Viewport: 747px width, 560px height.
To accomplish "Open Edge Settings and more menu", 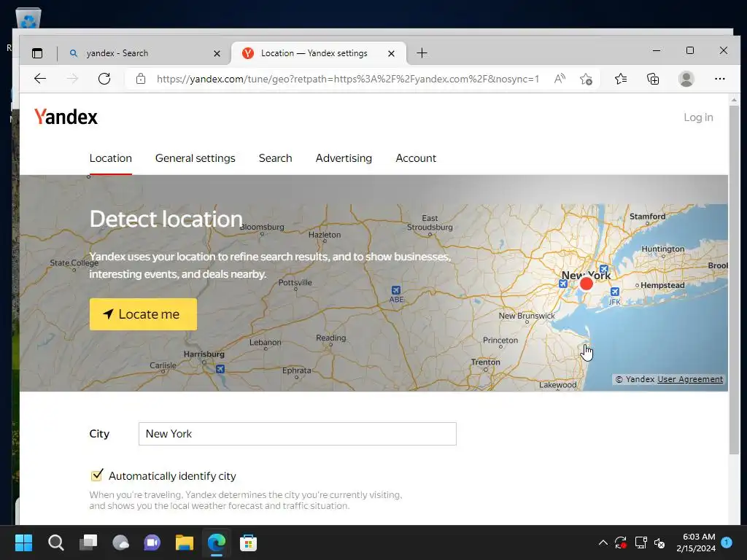I will click(719, 79).
